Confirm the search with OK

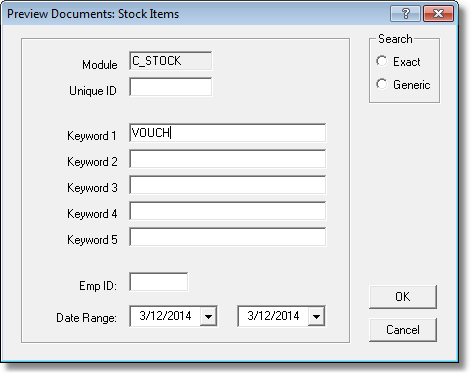403,297
